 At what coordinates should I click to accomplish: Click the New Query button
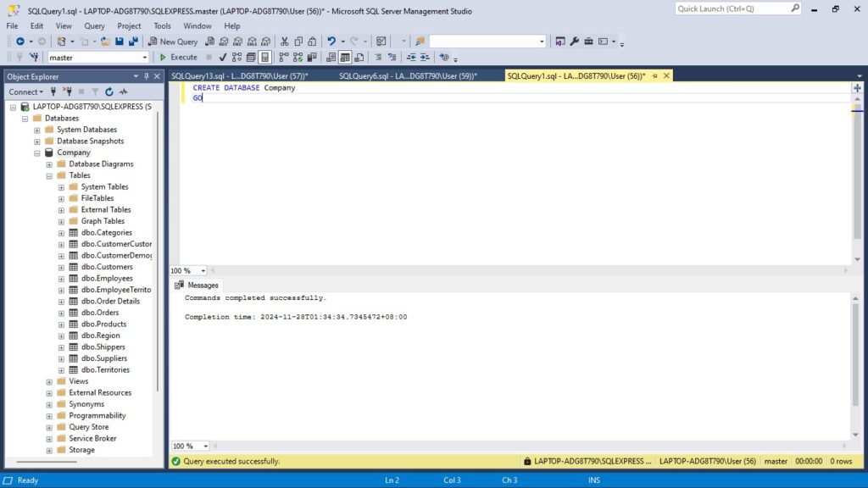(x=172, y=42)
